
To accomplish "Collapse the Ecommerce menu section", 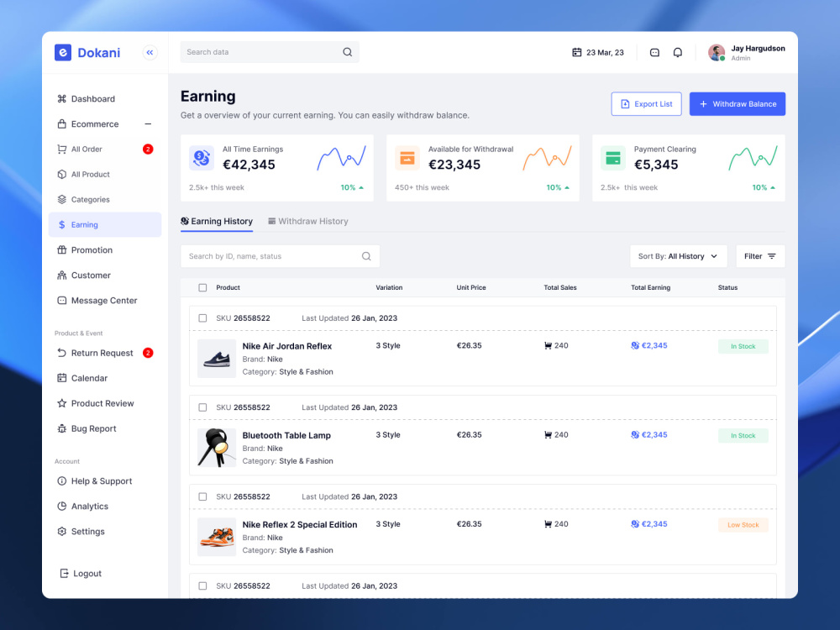I will [148, 123].
